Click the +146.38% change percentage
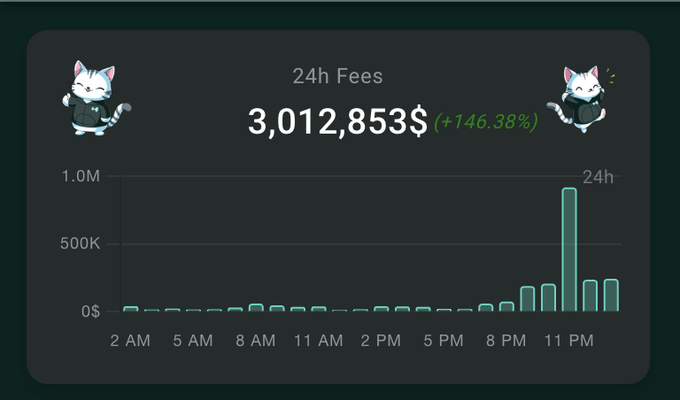Screen dimensions: 680x400 tap(486, 121)
